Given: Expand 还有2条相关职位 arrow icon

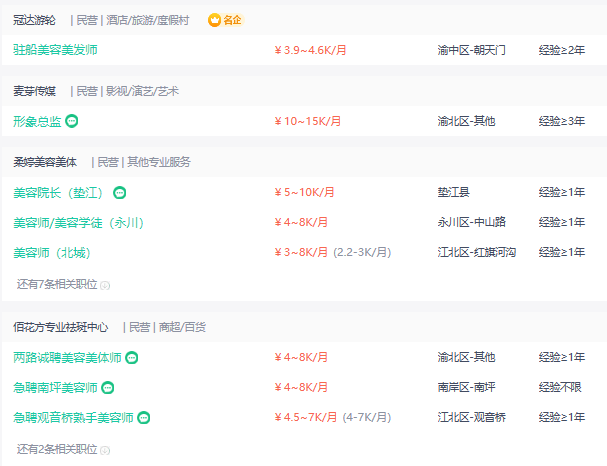Looking at the screenshot, I should point(105,451).
